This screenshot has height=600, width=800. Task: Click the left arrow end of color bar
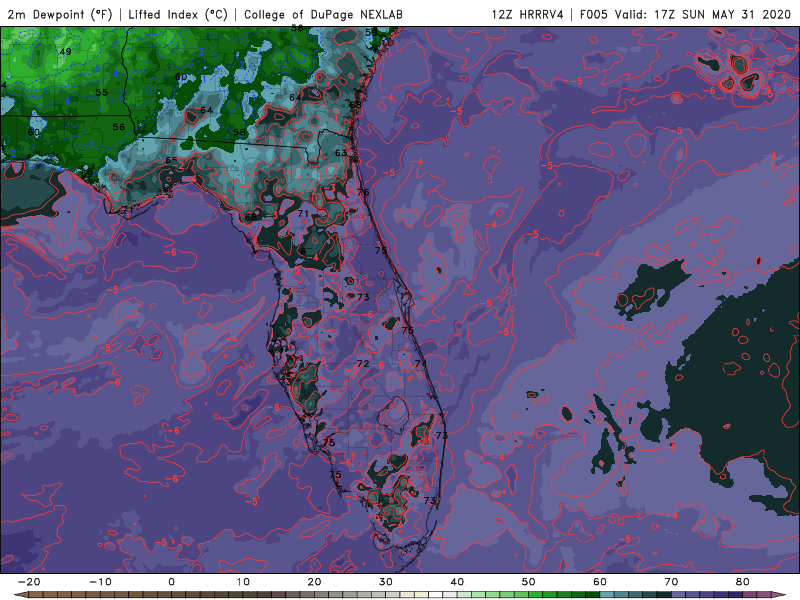click(x=21, y=595)
